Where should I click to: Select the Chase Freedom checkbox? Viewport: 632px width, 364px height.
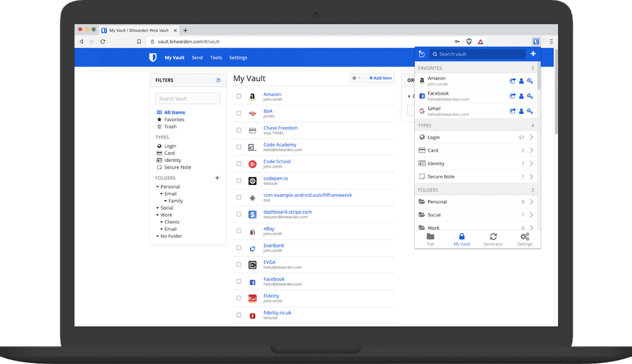tap(238, 130)
